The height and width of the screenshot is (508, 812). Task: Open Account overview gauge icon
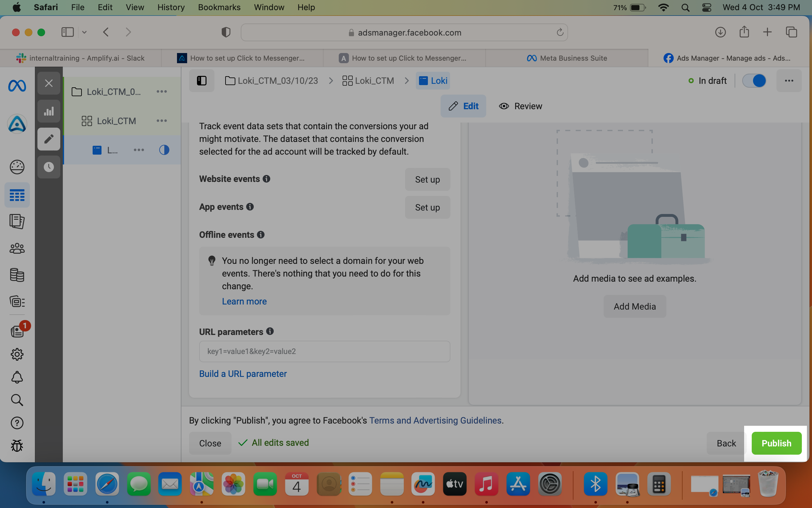click(17, 167)
